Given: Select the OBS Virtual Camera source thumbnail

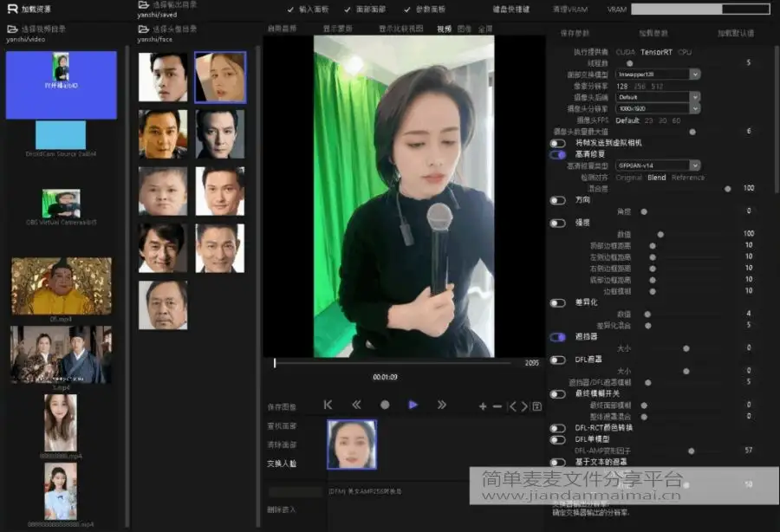Looking at the screenshot, I should tap(62, 204).
